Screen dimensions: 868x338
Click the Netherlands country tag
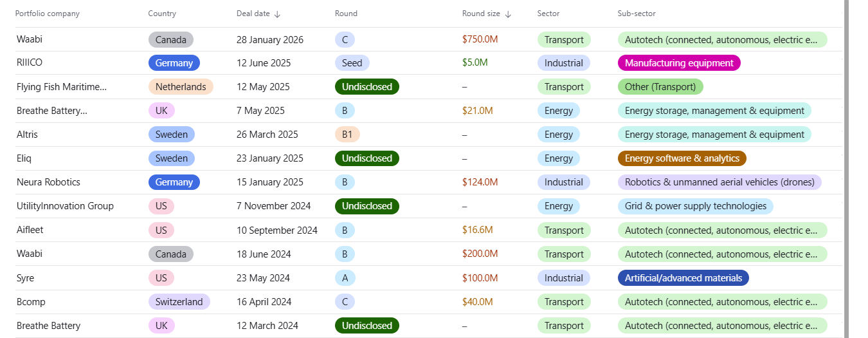tap(181, 87)
